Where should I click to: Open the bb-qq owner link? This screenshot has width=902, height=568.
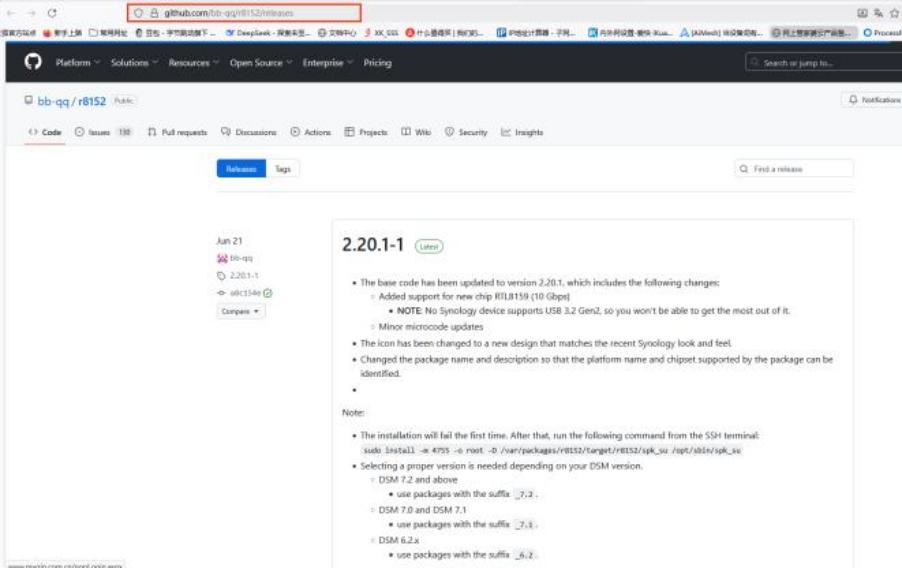(53, 101)
